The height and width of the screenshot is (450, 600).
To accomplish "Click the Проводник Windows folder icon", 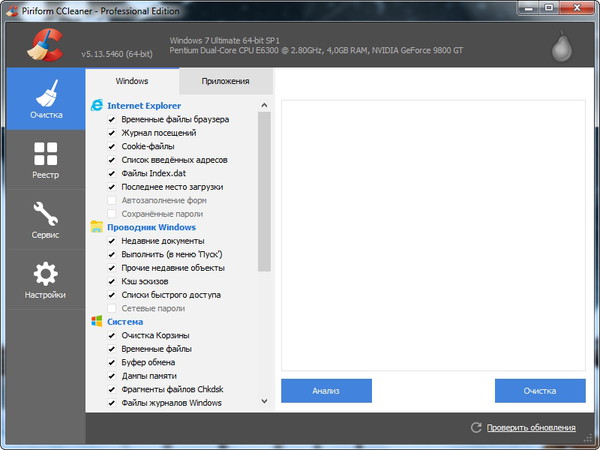I will pyautogui.click(x=97, y=227).
